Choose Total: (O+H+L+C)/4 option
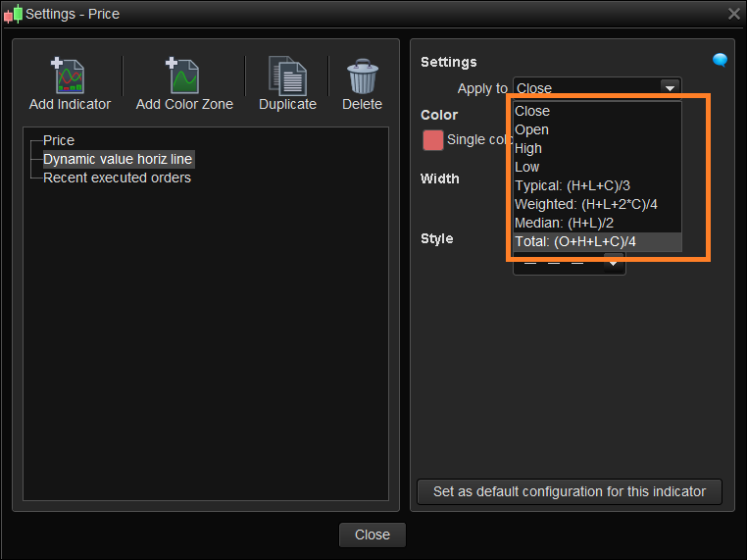 (x=597, y=241)
